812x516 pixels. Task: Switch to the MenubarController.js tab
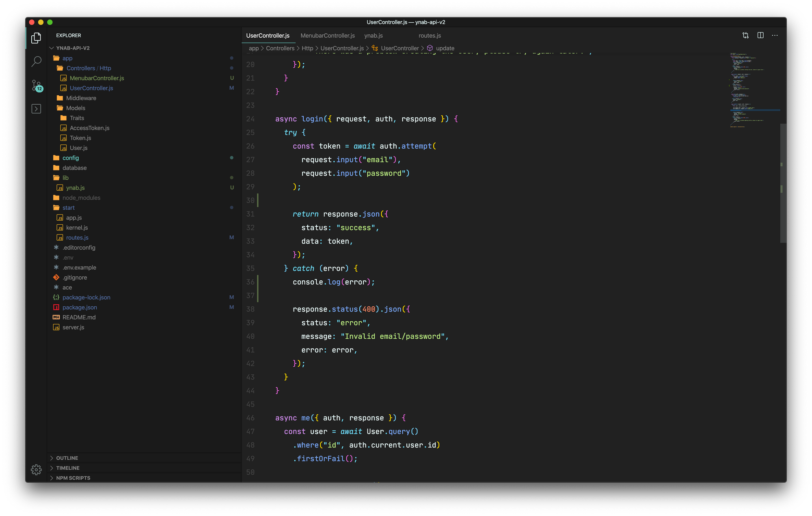328,36
